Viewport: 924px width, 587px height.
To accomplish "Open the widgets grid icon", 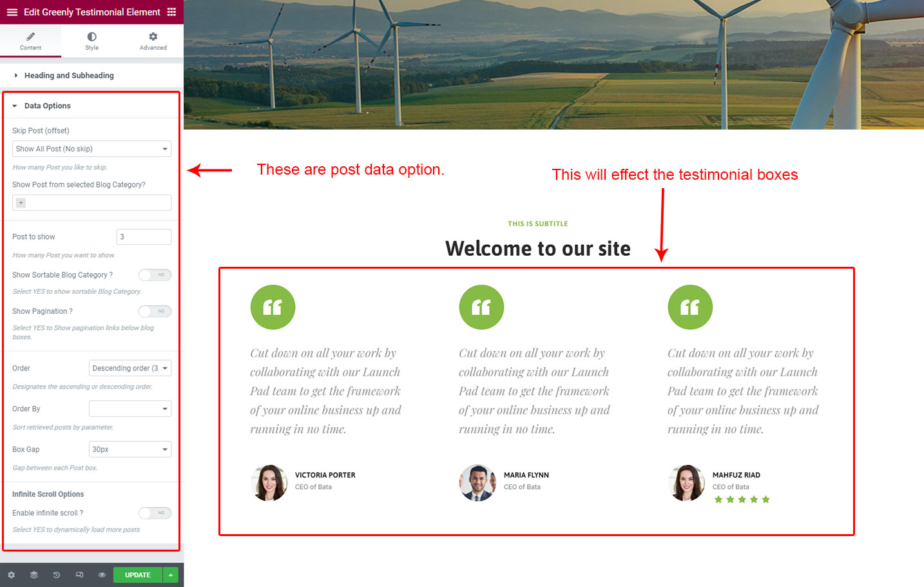I will point(171,12).
